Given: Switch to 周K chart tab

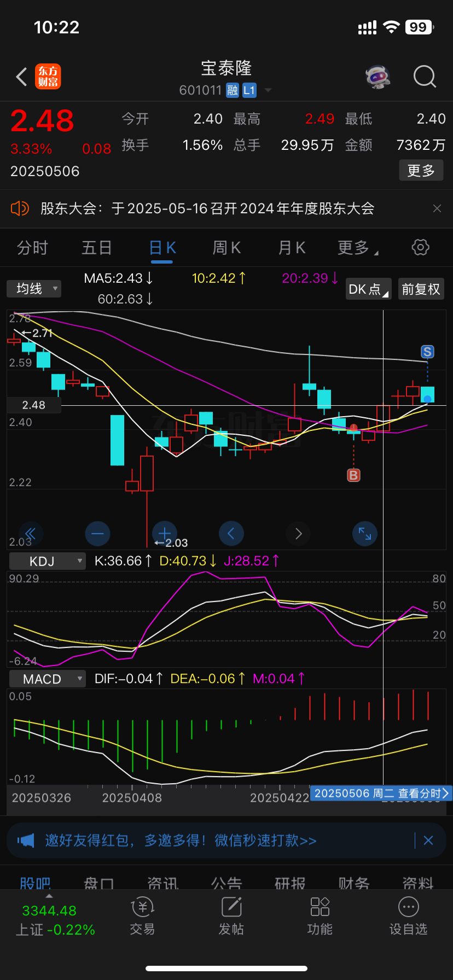Looking at the screenshot, I should (226, 248).
